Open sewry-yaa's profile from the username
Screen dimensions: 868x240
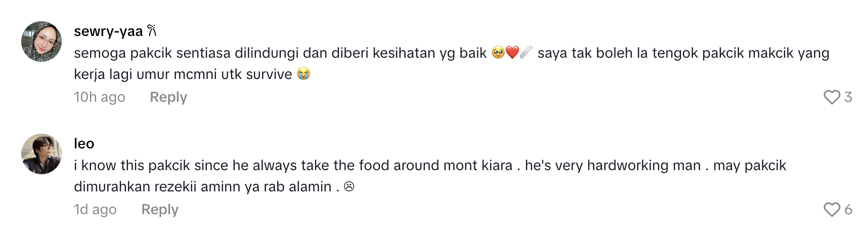click(x=108, y=31)
